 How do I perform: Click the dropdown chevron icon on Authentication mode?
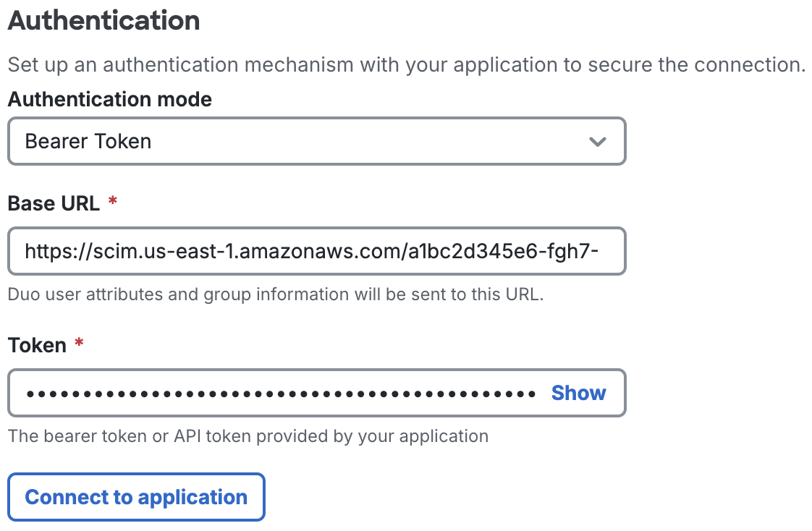(x=598, y=142)
